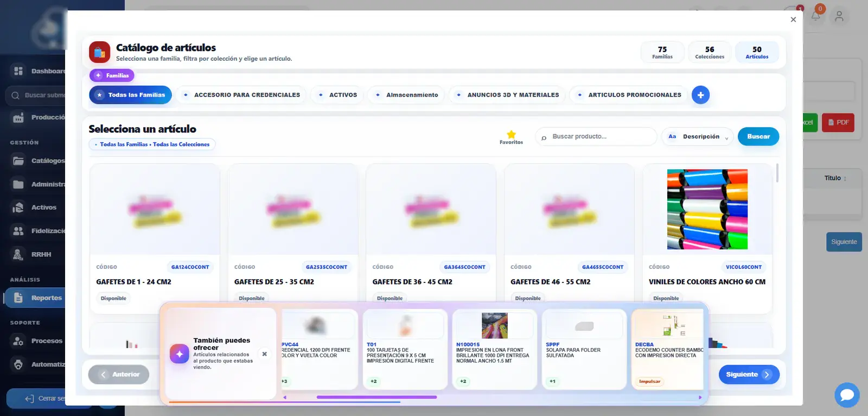Click the sparkle icon in suggestions panel
The height and width of the screenshot is (416, 868).
(x=180, y=354)
